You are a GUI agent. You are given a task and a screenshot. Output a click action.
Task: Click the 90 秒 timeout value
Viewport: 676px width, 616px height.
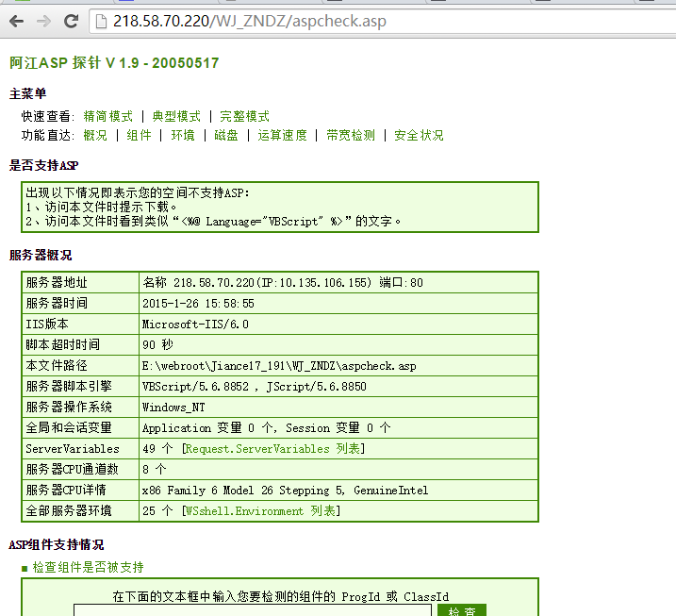pyautogui.click(x=157, y=344)
